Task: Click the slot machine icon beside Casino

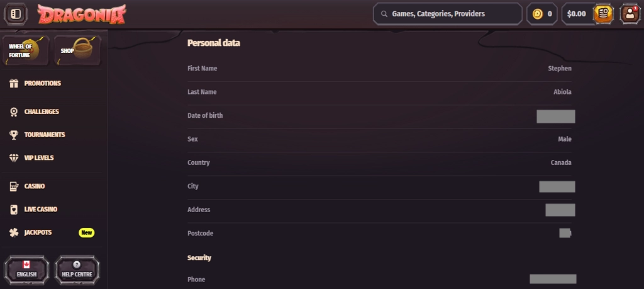Action: (x=14, y=186)
